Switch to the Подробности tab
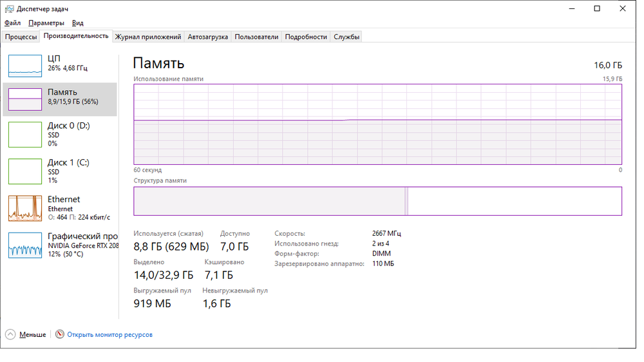Image resolution: width=644 pixels, height=362 pixels. pyautogui.click(x=306, y=37)
